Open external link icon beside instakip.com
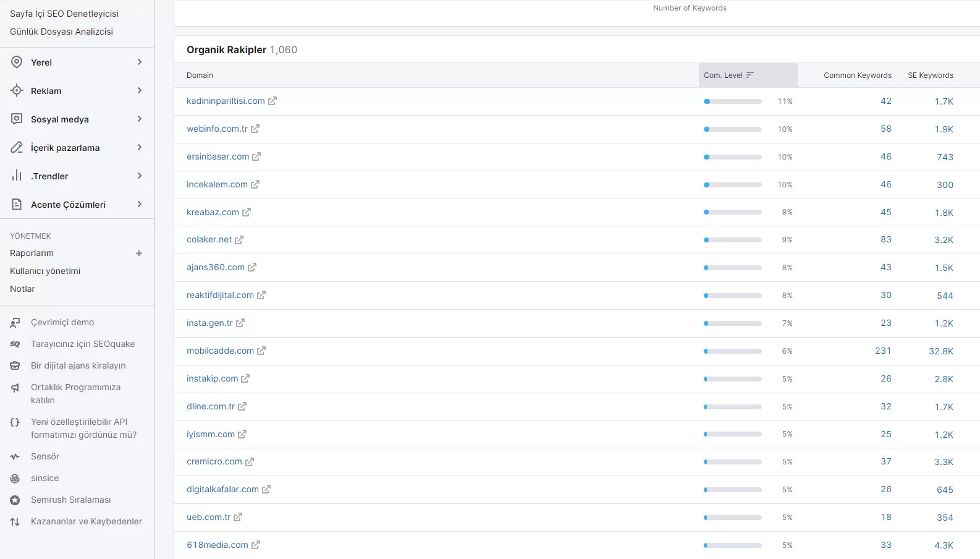The image size is (980, 559). coord(245,378)
